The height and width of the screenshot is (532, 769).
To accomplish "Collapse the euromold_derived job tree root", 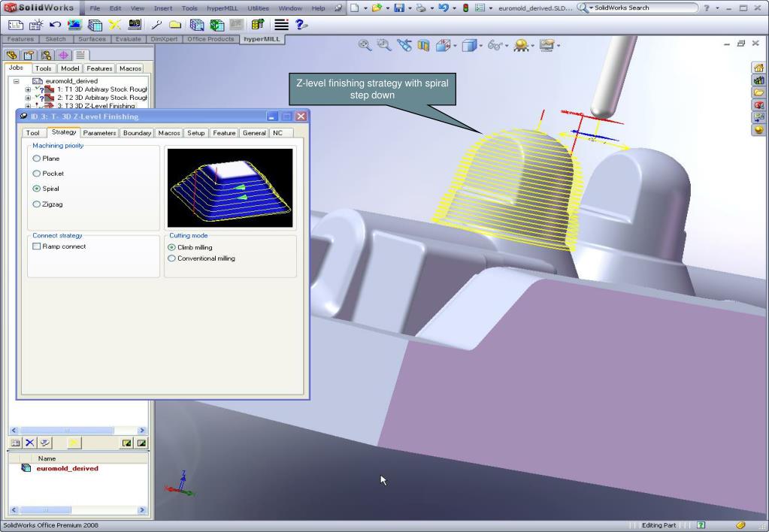I will click(17, 81).
